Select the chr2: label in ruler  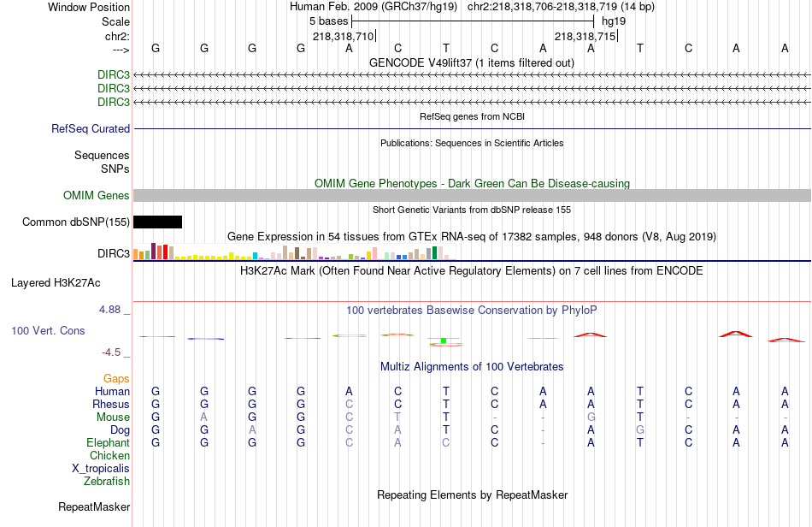117,36
